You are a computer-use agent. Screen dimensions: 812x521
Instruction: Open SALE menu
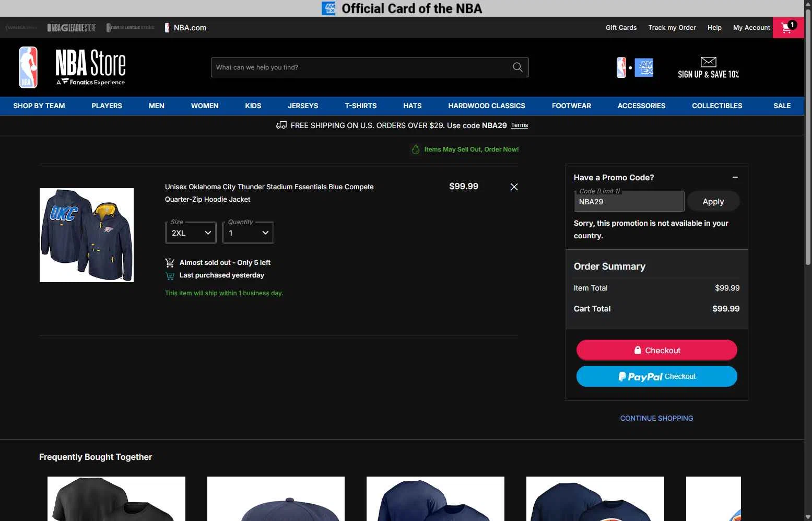coord(782,106)
